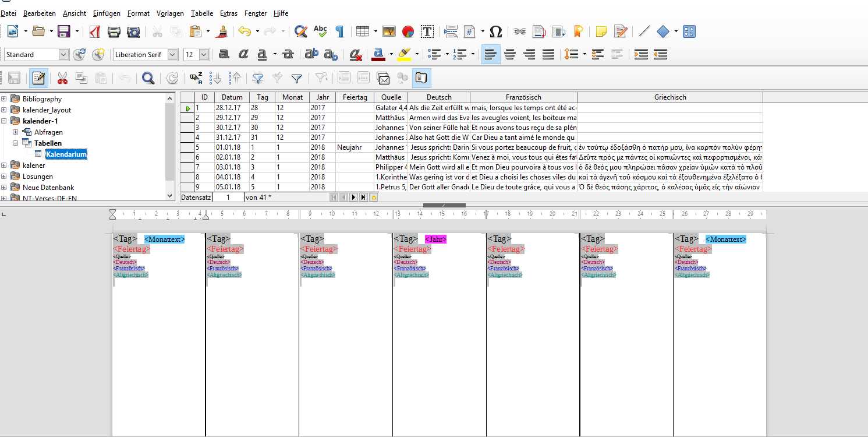
Task: Open the Tabelle menu
Action: [201, 13]
